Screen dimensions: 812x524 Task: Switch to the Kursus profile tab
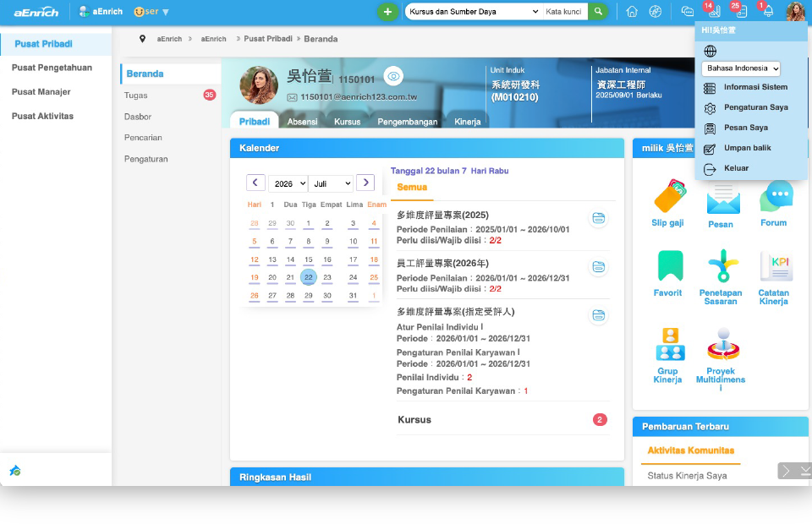(347, 122)
